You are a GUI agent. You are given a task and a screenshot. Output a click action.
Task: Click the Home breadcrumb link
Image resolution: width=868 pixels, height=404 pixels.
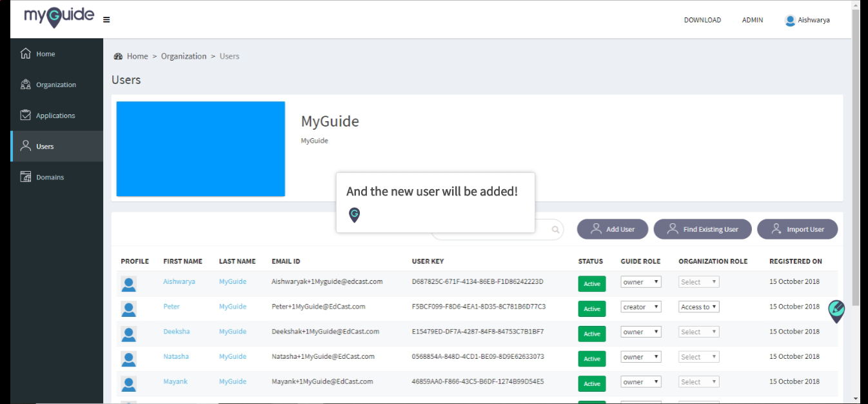137,56
